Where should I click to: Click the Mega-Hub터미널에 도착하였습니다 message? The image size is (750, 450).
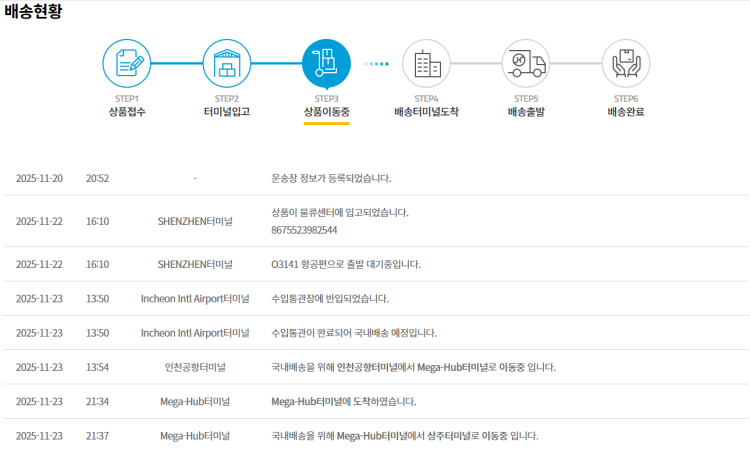coord(344,401)
